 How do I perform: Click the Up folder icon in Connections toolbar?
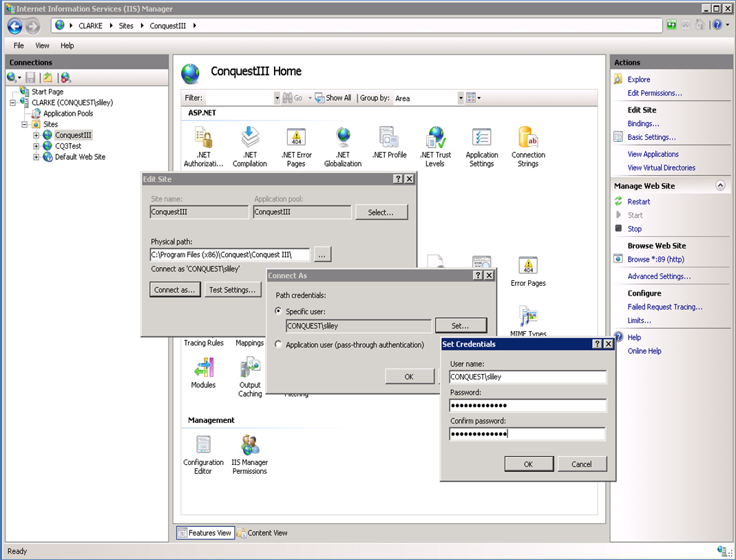pos(48,77)
